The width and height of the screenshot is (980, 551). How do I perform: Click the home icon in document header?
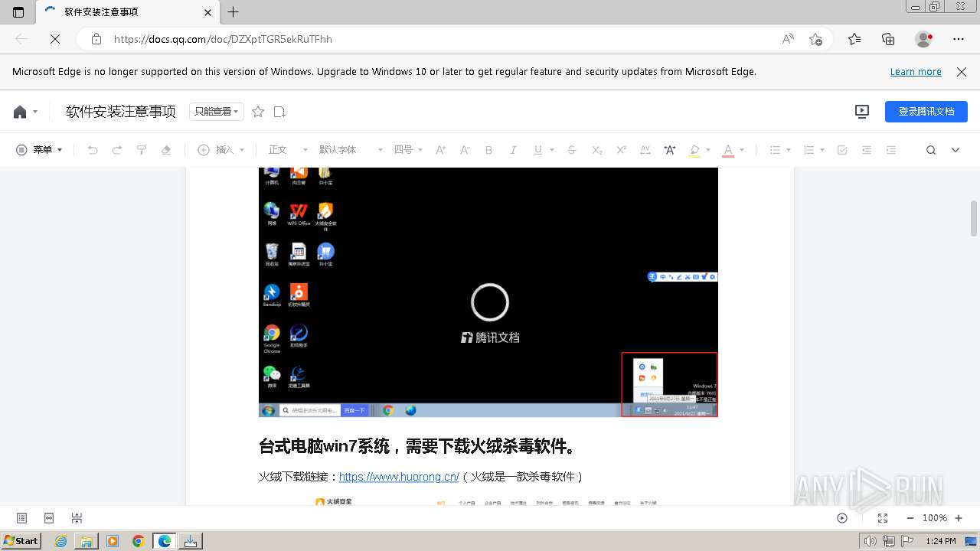20,112
